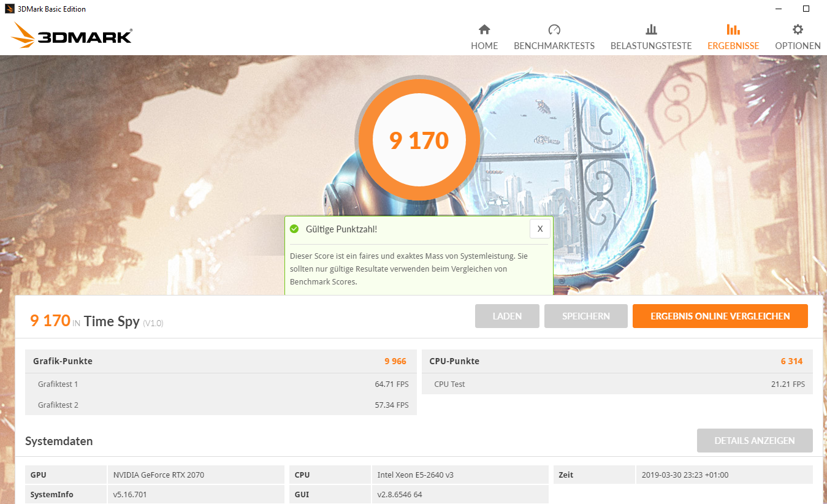The width and height of the screenshot is (827, 504).
Task: Click the Home house icon
Action: (x=484, y=29)
